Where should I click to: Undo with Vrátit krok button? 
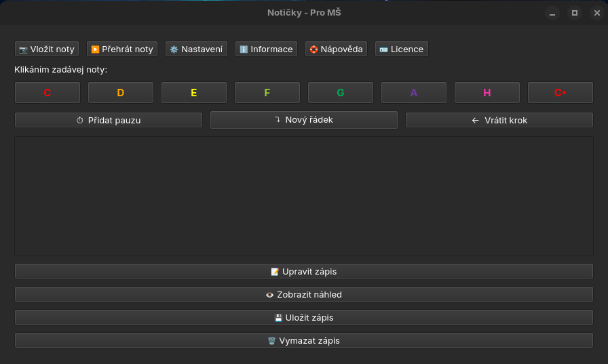(499, 120)
